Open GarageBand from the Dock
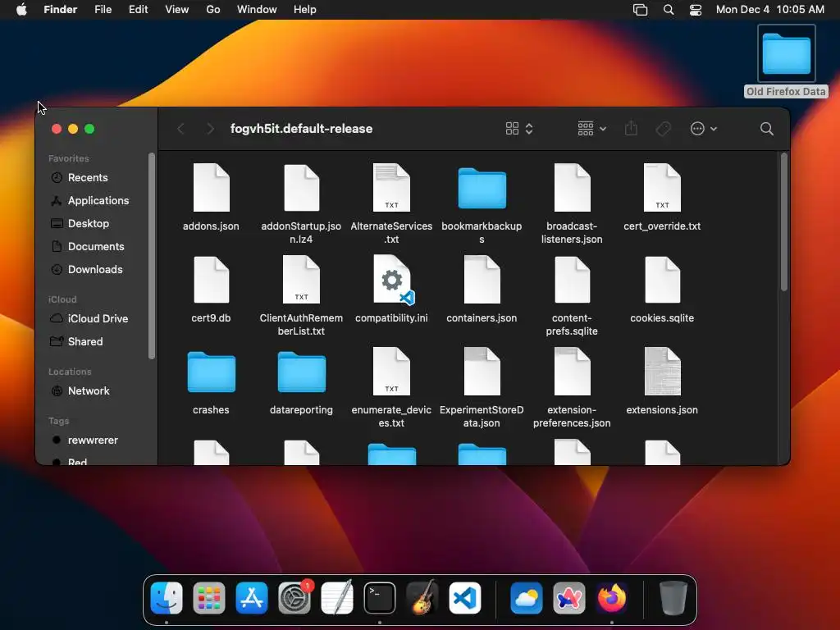 coord(422,598)
